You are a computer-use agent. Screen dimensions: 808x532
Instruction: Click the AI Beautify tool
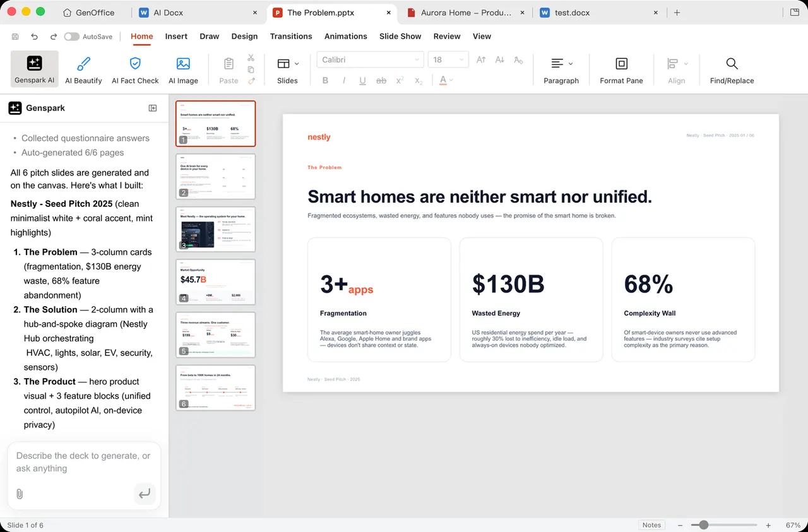point(83,69)
